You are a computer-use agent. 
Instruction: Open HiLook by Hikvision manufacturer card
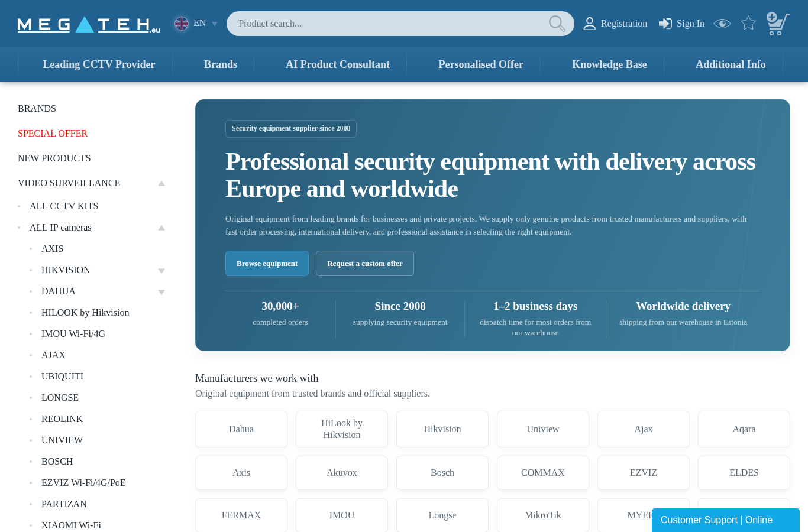(x=342, y=429)
